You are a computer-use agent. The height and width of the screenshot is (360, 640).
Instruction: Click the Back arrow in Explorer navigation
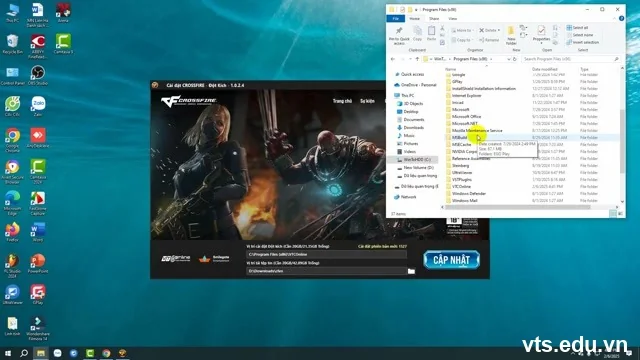(x=393, y=59)
